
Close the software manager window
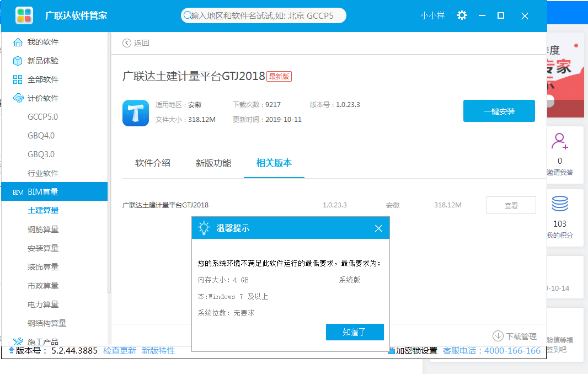(525, 16)
